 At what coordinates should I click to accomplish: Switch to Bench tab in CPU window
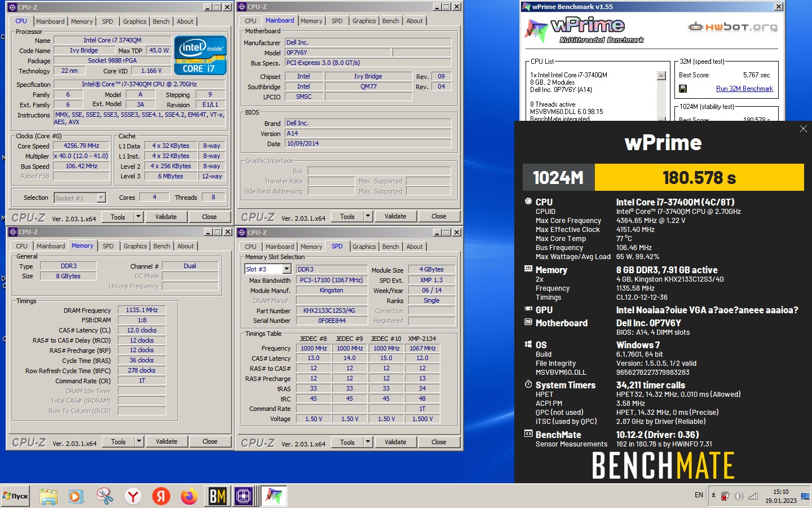click(x=161, y=21)
